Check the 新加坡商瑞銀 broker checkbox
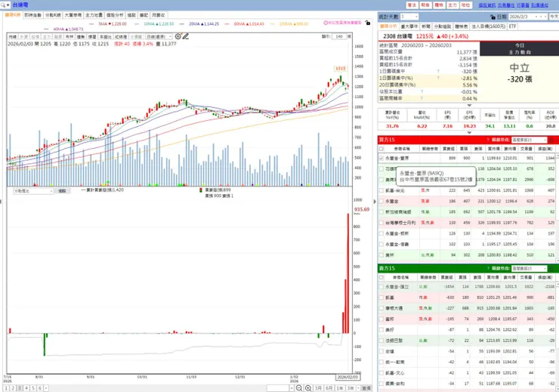Image resolution: width=559 pixels, height=392 pixels. pyautogui.click(x=381, y=212)
